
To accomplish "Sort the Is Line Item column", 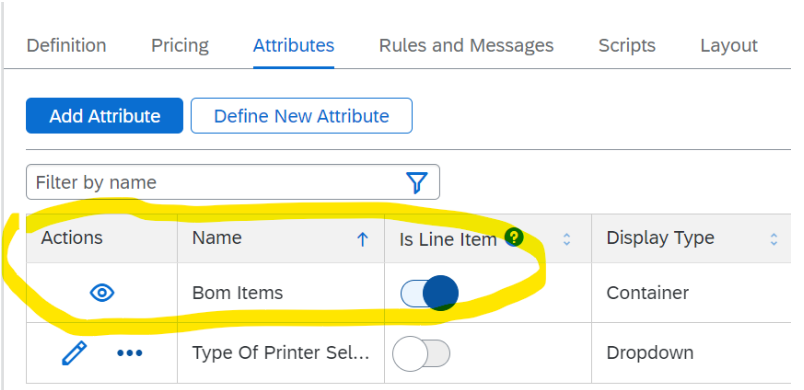I will coord(567,239).
